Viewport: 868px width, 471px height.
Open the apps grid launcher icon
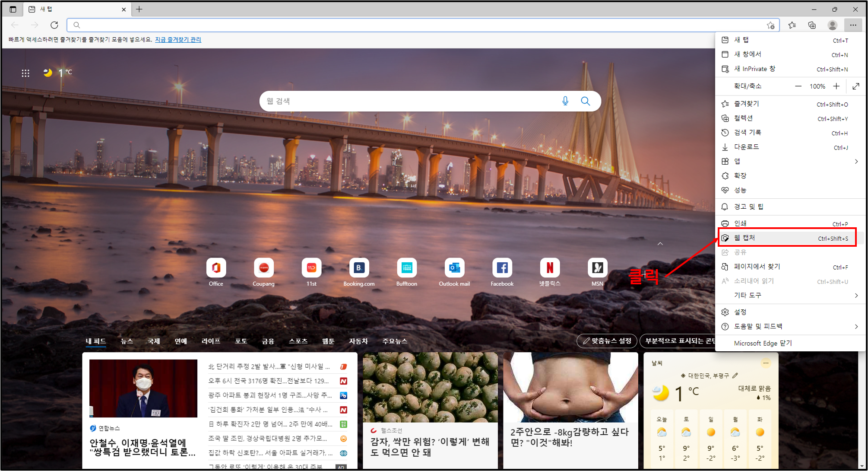coord(25,73)
